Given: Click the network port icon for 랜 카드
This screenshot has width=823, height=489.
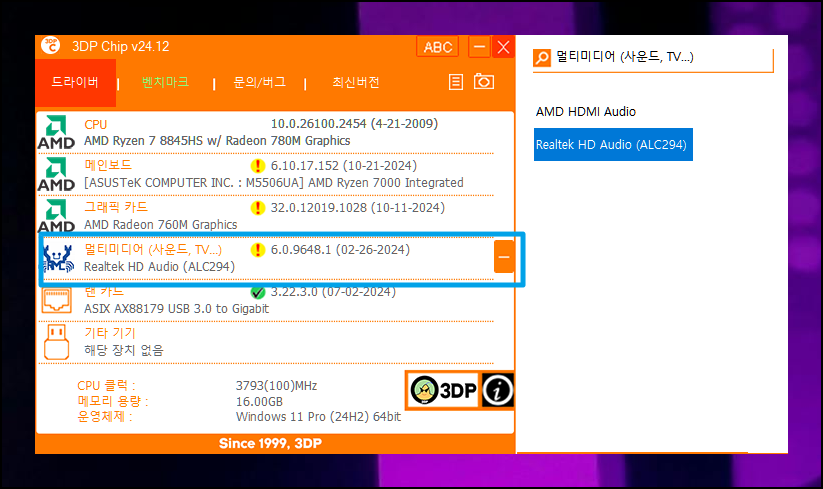Looking at the screenshot, I should (57, 301).
